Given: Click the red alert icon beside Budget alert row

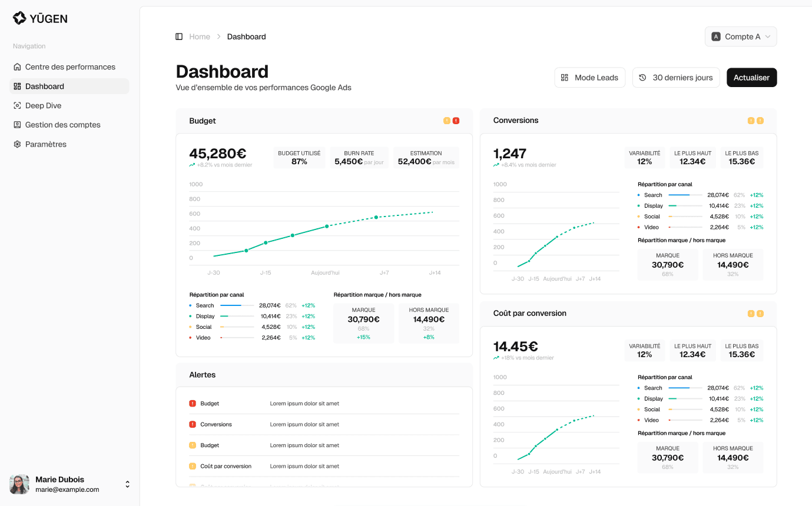Looking at the screenshot, I should (x=191, y=403).
